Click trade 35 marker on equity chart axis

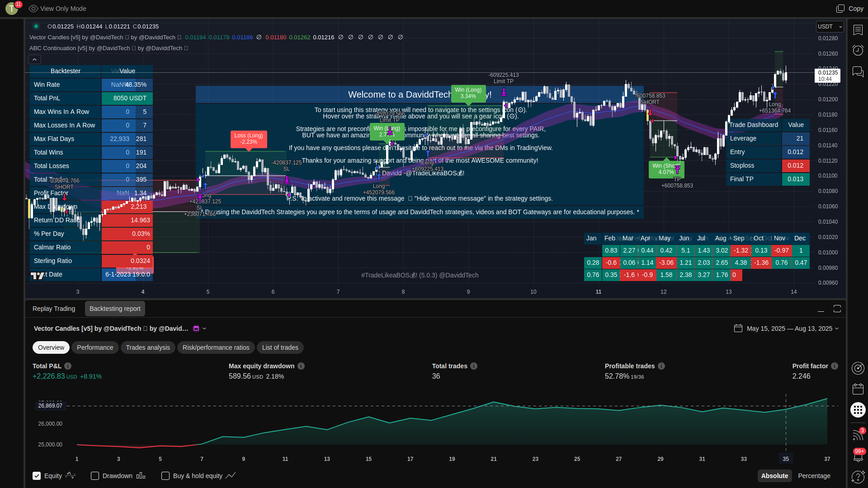click(x=786, y=459)
